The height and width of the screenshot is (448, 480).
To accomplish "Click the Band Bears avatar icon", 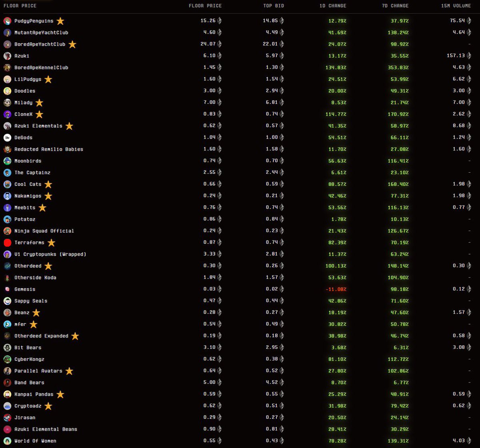I will coord(7,382).
